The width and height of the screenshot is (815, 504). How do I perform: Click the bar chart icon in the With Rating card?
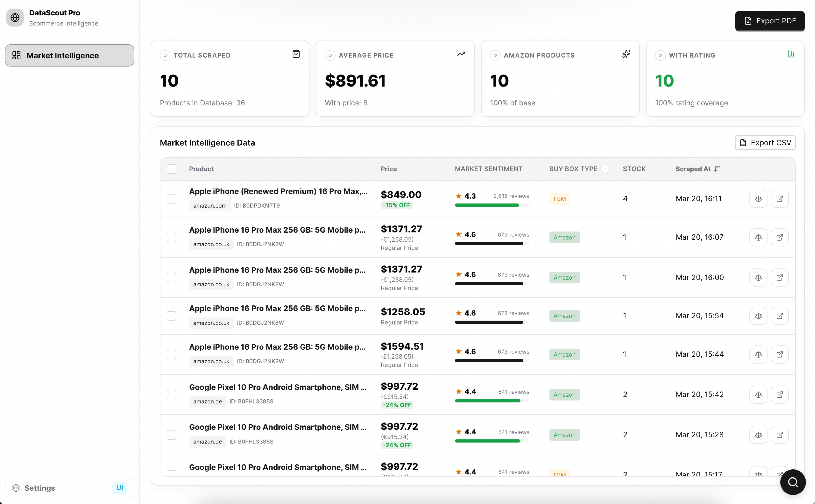pyautogui.click(x=791, y=54)
